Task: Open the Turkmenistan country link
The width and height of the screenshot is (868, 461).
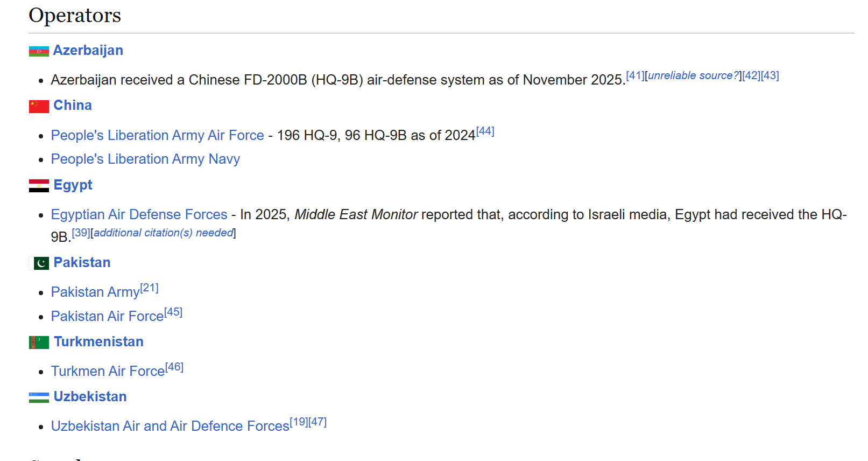Action: click(99, 341)
